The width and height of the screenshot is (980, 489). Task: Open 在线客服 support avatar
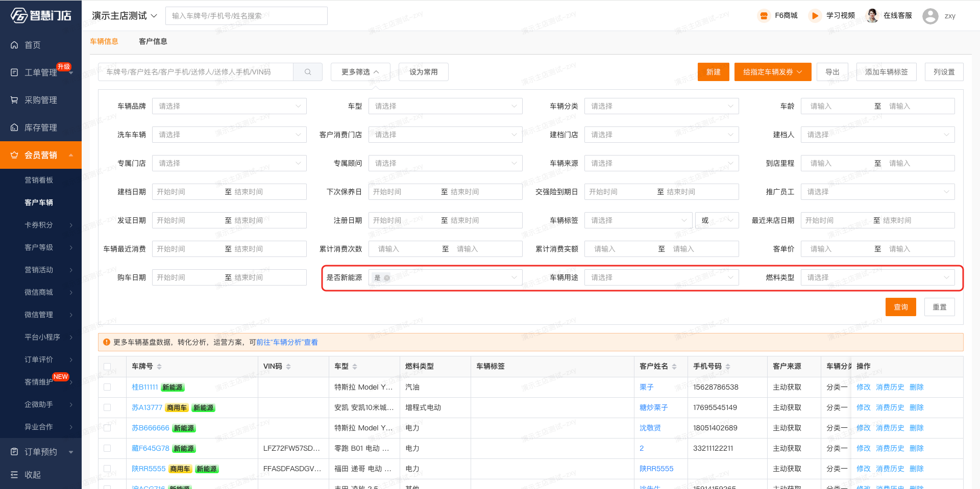point(872,16)
